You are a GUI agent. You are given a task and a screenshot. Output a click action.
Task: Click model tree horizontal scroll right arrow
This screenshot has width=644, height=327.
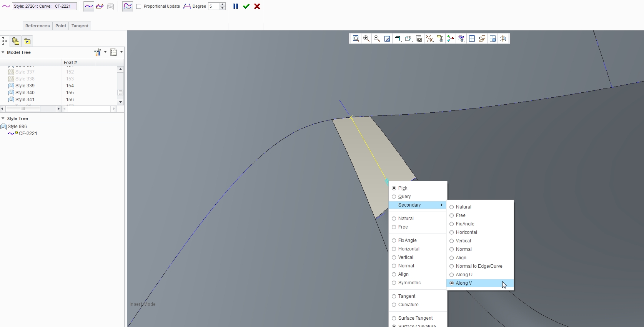58,109
